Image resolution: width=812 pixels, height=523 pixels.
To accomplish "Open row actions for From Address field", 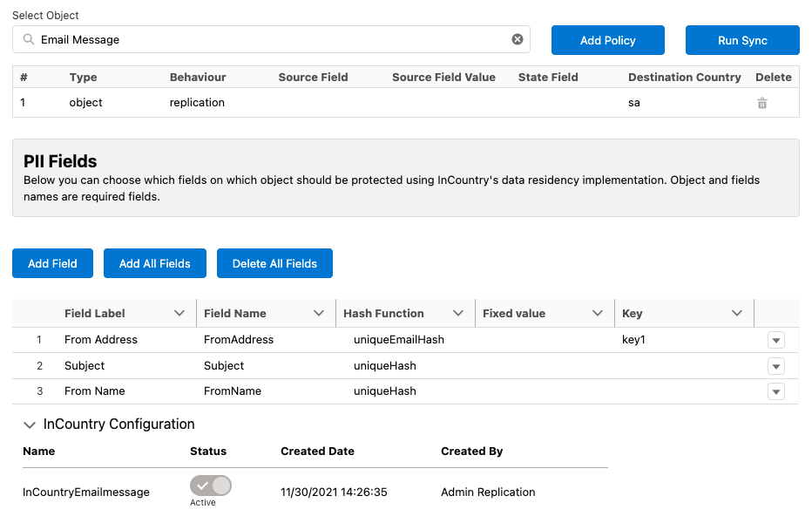I will click(x=776, y=340).
